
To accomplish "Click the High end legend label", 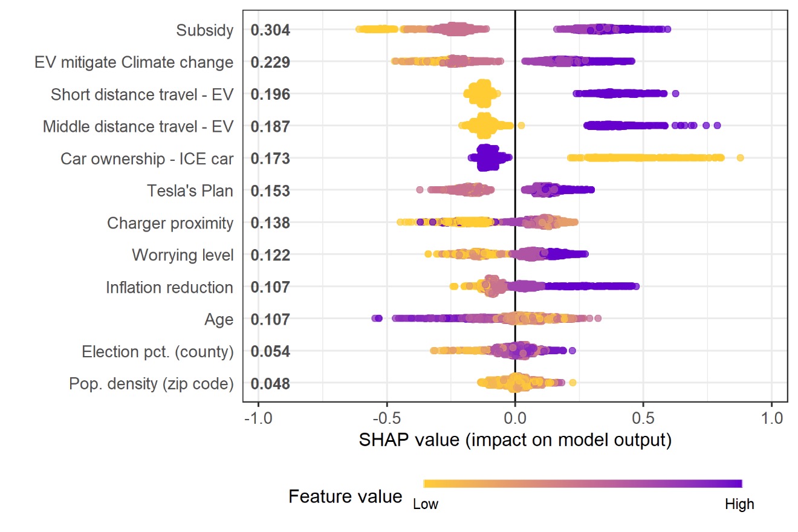I will (x=739, y=504).
